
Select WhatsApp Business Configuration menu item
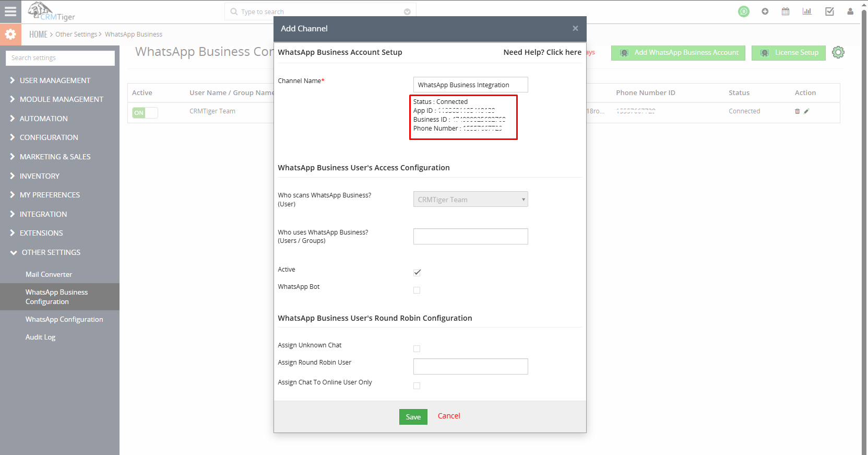60,297
